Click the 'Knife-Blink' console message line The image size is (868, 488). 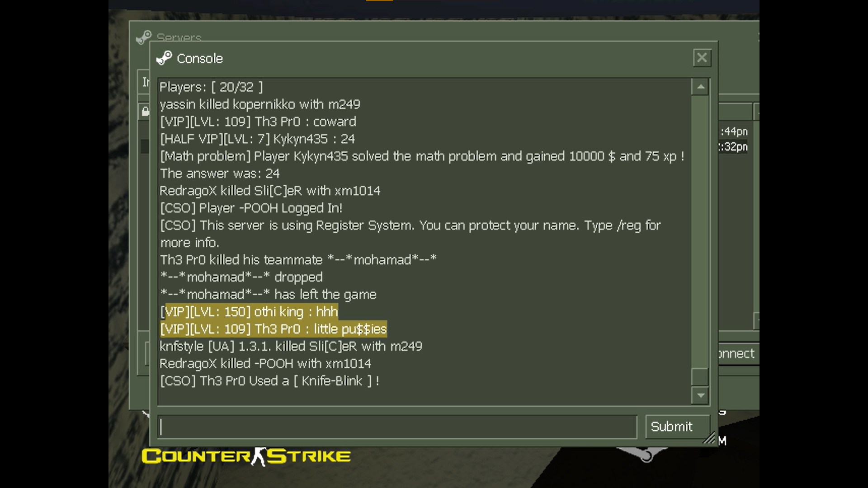[270, 381]
